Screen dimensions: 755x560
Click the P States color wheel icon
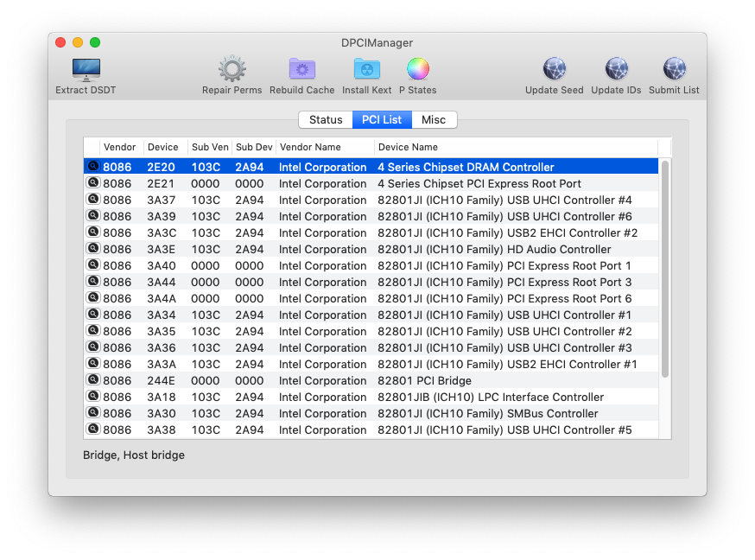coord(417,67)
